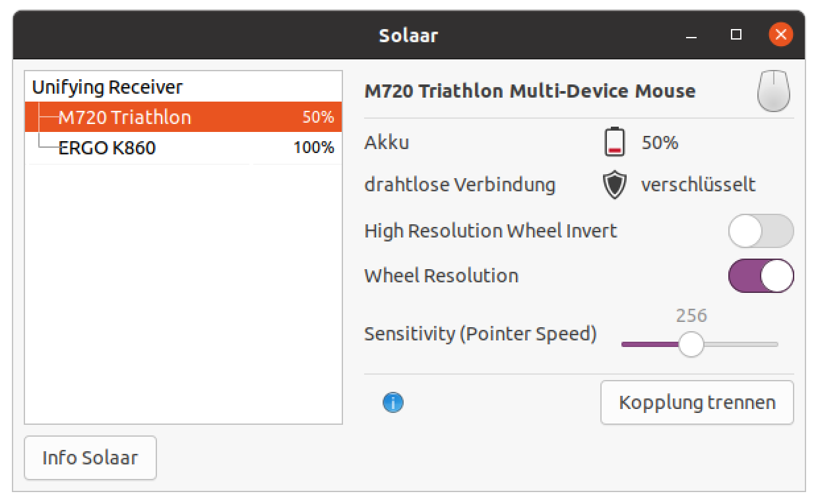Select Unifying Receiver in device tree
818x504 pixels.
tap(108, 87)
